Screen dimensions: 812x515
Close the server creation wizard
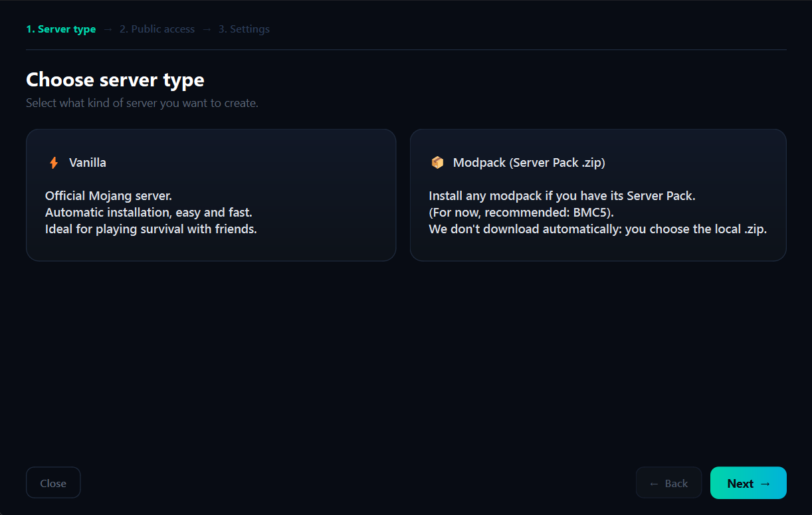(53, 483)
